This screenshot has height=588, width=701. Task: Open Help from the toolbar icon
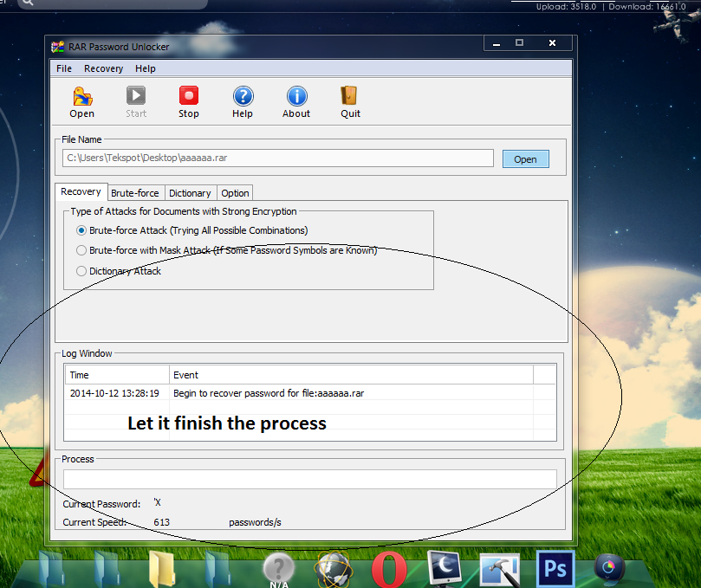[243, 102]
